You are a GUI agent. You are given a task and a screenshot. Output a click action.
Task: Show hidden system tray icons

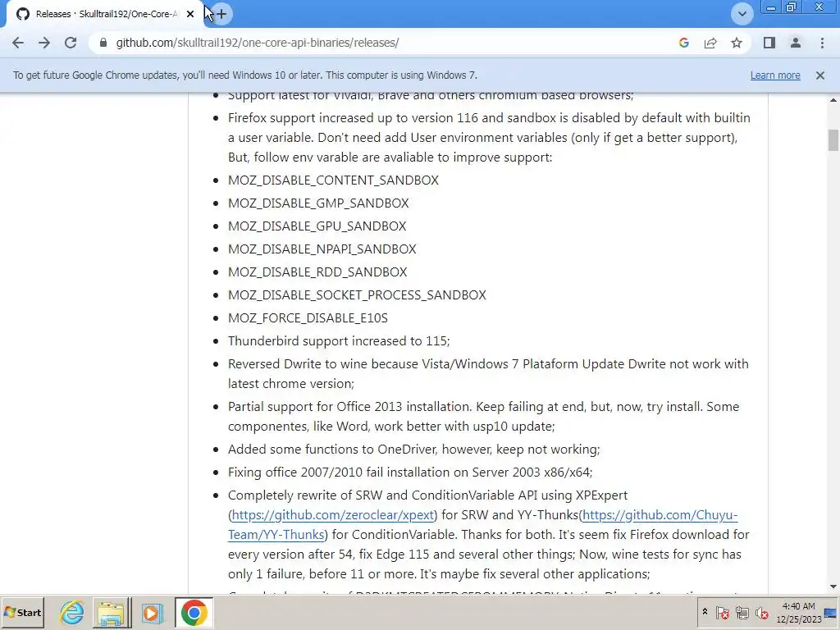tap(705, 612)
